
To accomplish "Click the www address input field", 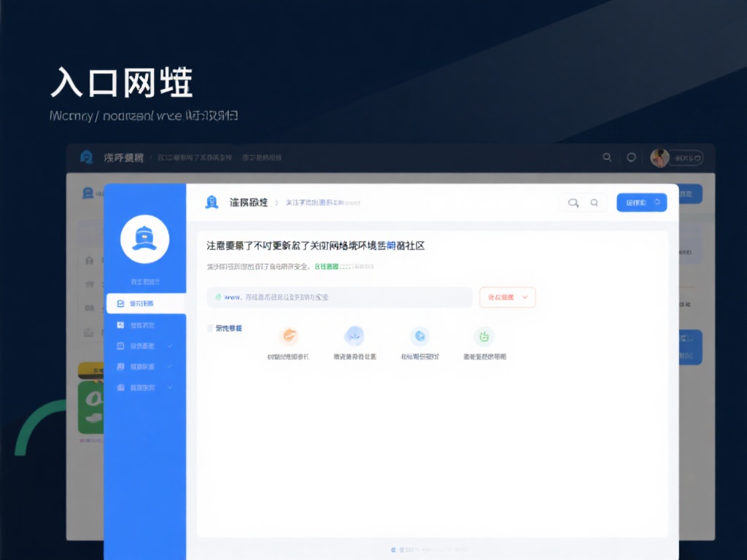I will [339, 297].
